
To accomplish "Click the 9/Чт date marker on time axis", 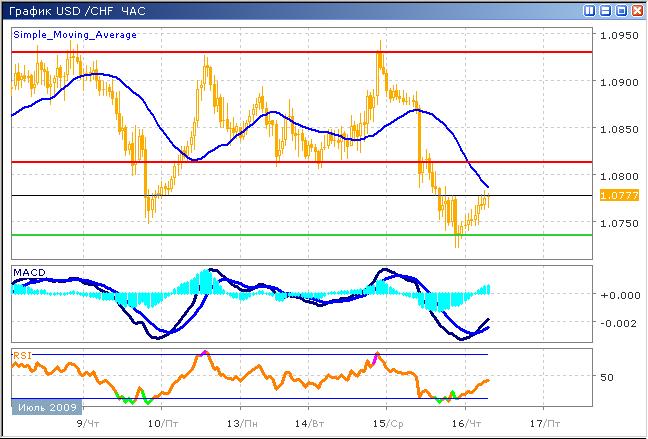I will tap(86, 424).
